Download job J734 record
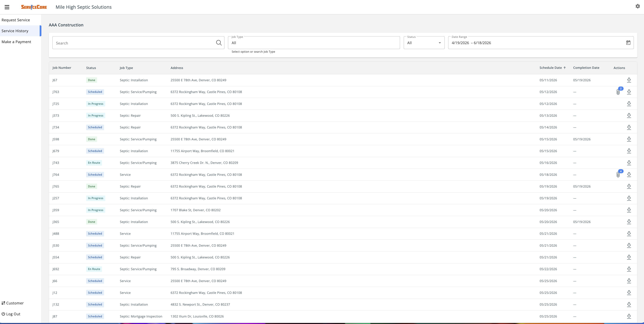The height and width of the screenshot is (324, 644). [x=629, y=127]
